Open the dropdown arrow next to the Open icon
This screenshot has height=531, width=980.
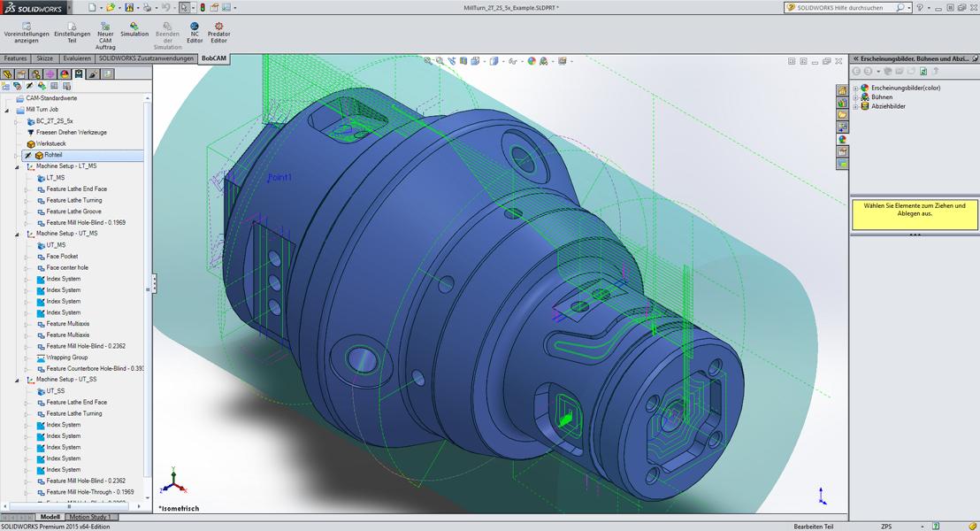click(x=119, y=7)
